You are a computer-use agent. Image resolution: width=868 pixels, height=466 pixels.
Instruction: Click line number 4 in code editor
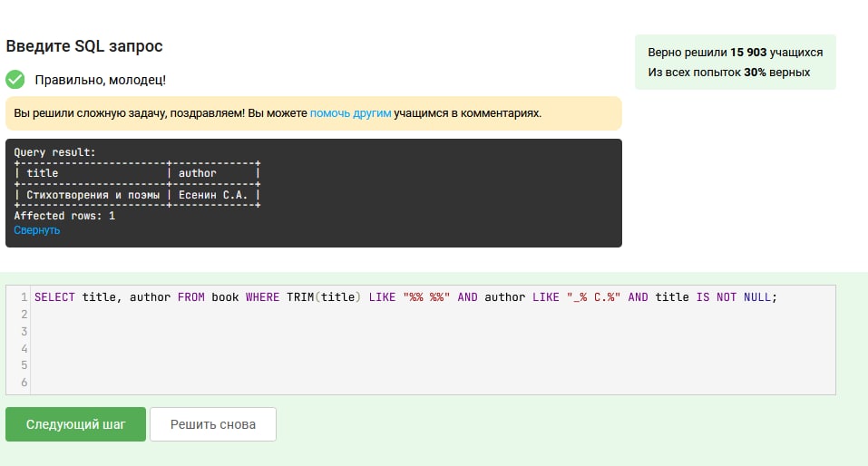pyautogui.click(x=24, y=349)
